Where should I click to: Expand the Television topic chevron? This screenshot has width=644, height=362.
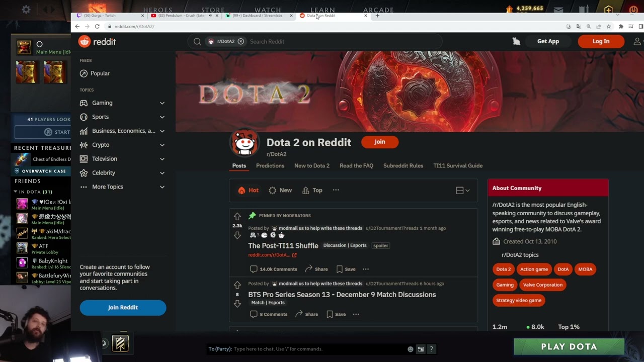pos(162,159)
